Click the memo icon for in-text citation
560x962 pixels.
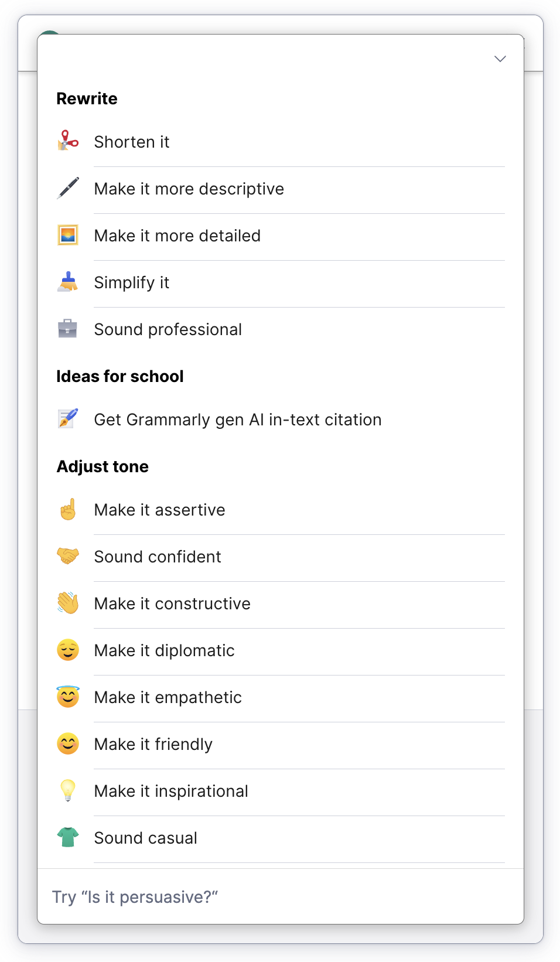pos(68,419)
